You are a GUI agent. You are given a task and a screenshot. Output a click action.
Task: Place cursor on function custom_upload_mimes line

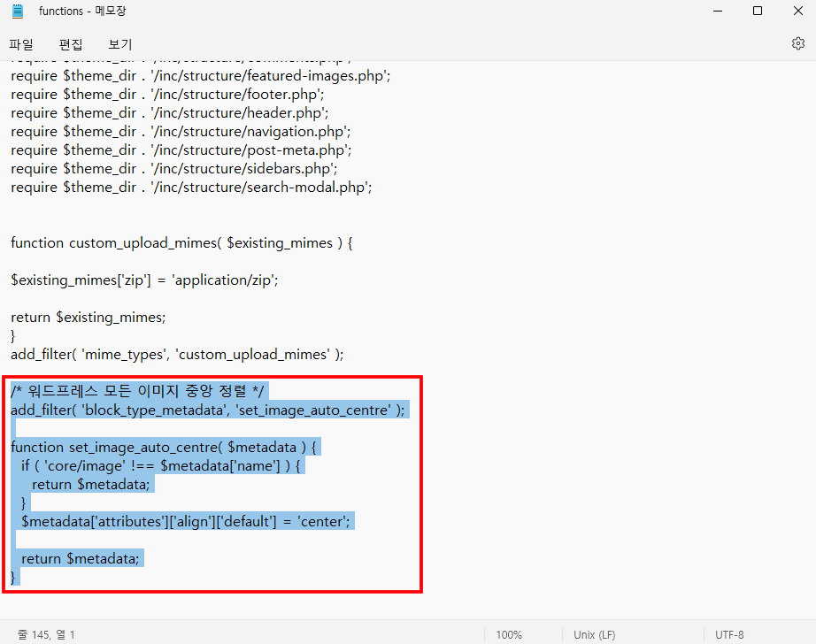point(181,242)
